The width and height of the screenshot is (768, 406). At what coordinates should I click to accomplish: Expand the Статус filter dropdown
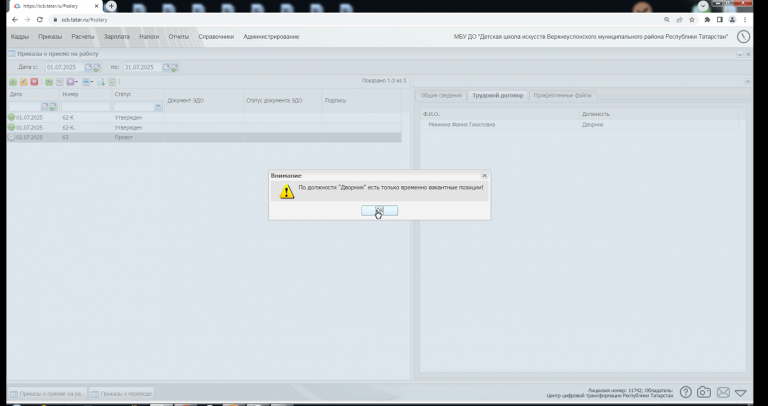click(158, 106)
